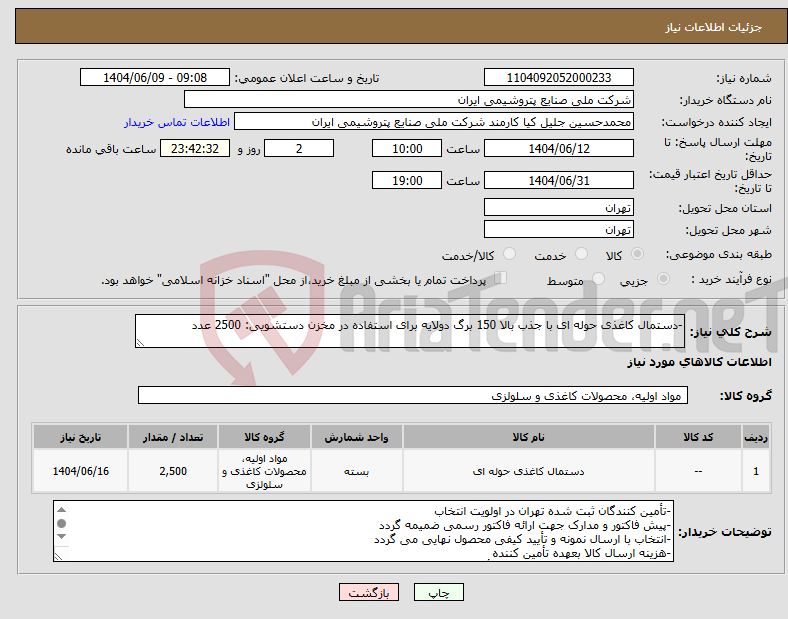The width and height of the screenshot is (788, 619).
Task: Click the شهر محل تحویل field تهران
Action: click(558, 230)
